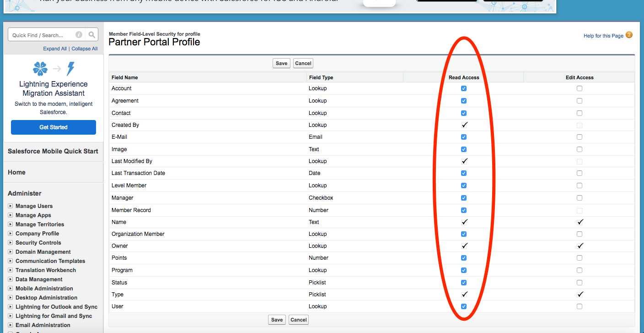644x333 pixels.
Task: Click the Collapse All link
Action: point(85,49)
